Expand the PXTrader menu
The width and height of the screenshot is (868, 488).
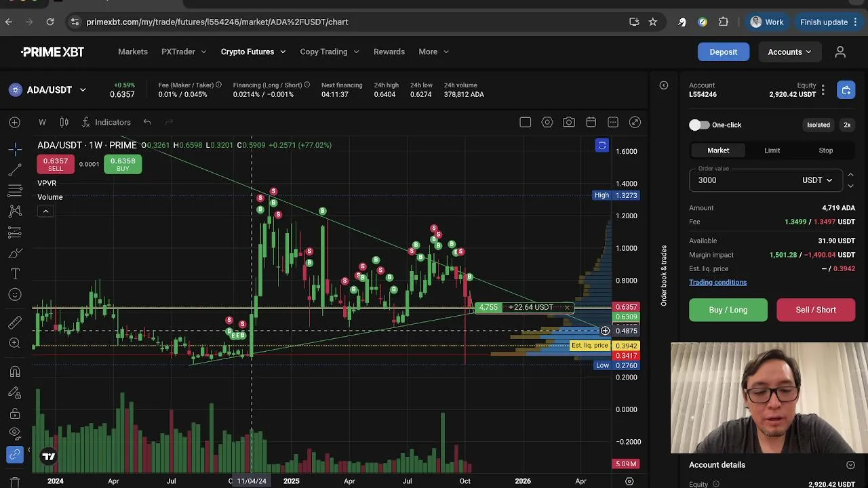coord(184,52)
